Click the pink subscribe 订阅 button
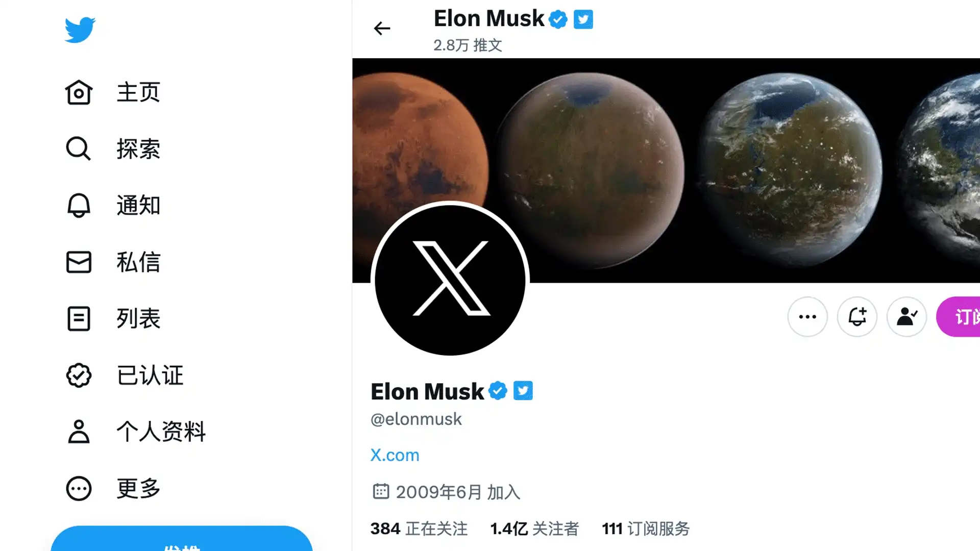 (x=959, y=316)
